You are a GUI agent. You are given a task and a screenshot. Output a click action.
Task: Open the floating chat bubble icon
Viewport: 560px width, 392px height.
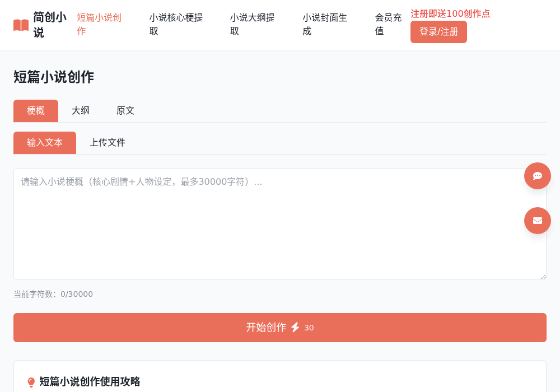[x=537, y=176]
